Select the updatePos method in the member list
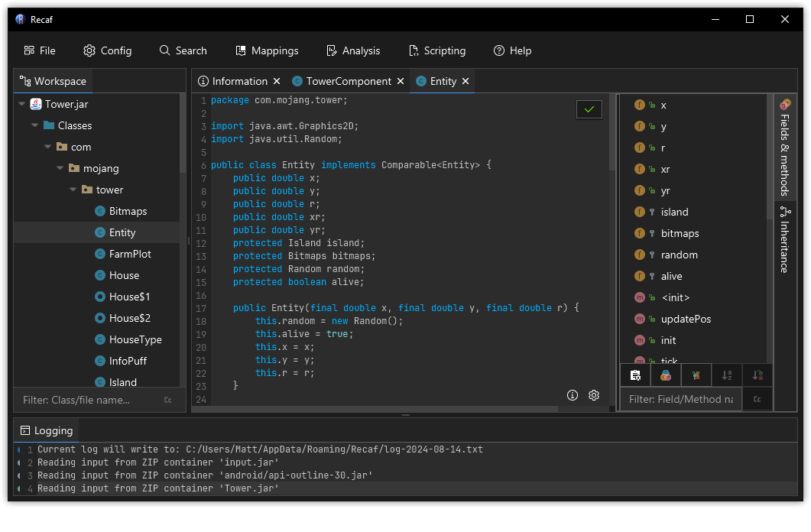This screenshot has height=532, width=811. tap(686, 319)
